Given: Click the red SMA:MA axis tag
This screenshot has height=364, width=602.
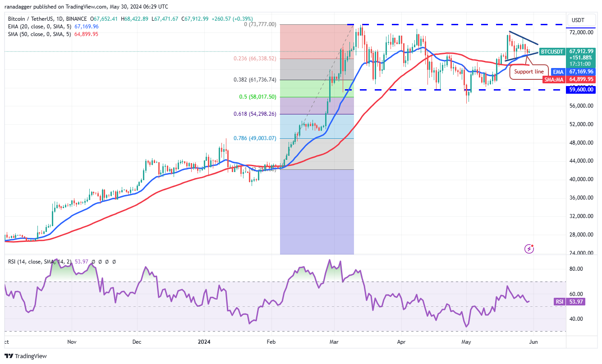Looking at the screenshot, I should coord(554,79).
